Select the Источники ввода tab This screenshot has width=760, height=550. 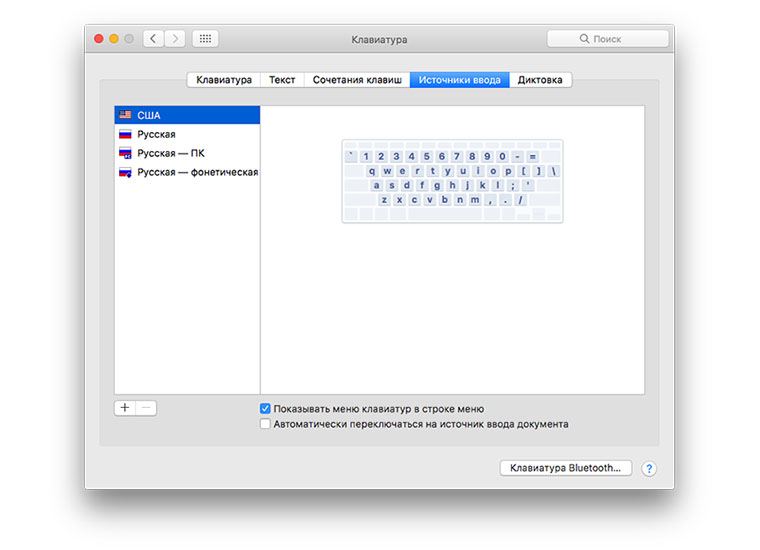[459, 80]
